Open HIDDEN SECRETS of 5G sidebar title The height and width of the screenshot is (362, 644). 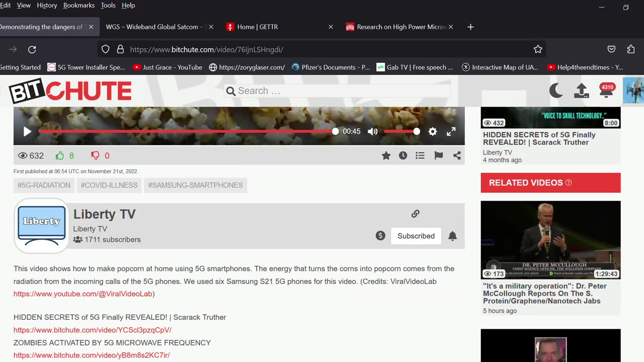(539, 139)
